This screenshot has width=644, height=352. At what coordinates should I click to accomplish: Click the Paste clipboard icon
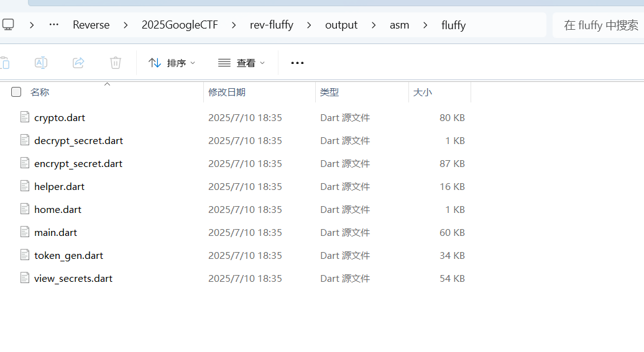pyautogui.click(x=5, y=63)
